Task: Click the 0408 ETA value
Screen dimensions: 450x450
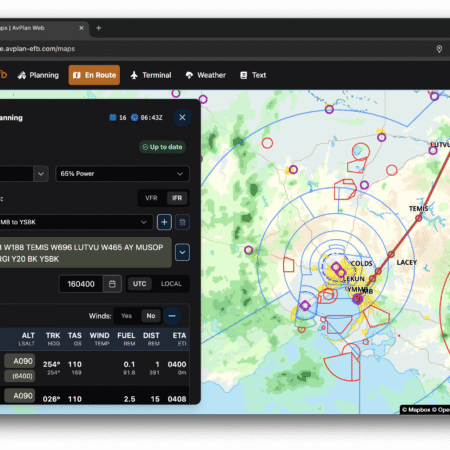Action: click(x=177, y=399)
